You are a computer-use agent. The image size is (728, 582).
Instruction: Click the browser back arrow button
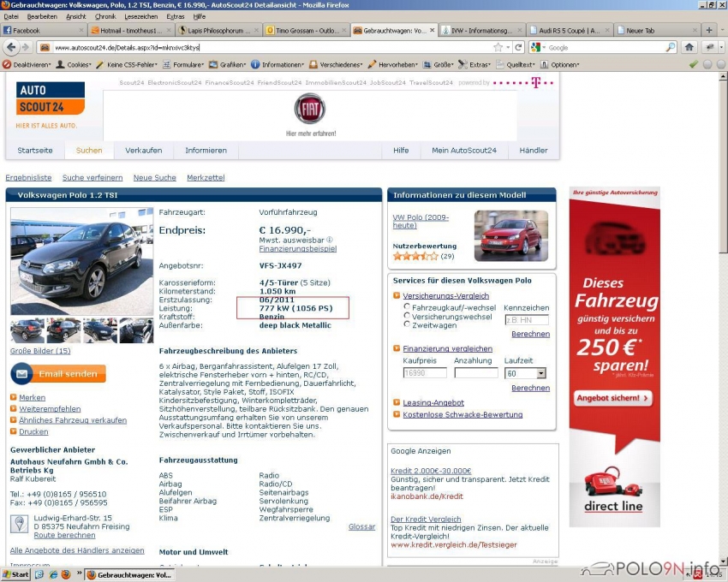click(11, 47)
